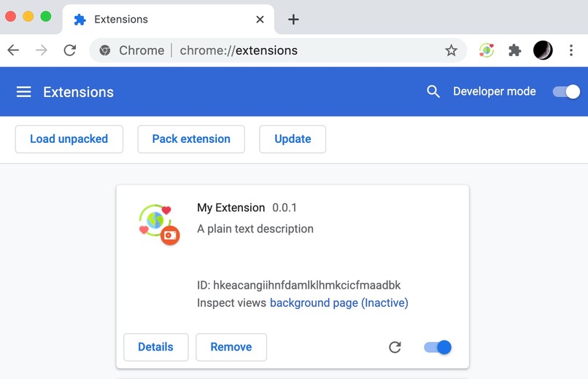Close the Extensions tab

260,19
